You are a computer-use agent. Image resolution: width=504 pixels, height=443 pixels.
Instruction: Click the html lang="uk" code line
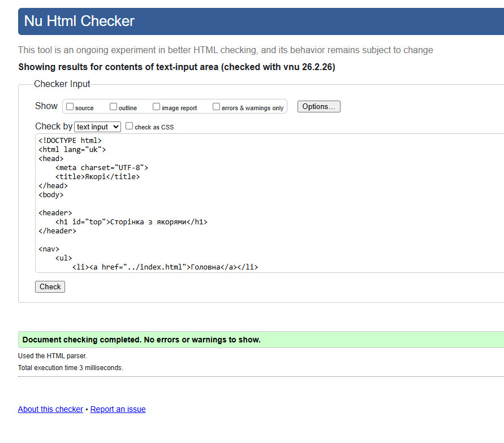point(72,150)
